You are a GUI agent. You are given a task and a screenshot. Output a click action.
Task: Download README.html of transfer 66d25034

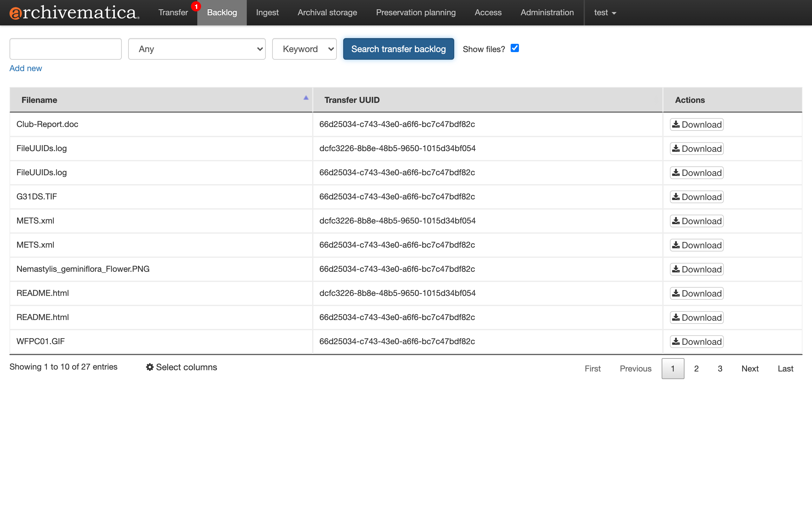[x=697, y=317]
